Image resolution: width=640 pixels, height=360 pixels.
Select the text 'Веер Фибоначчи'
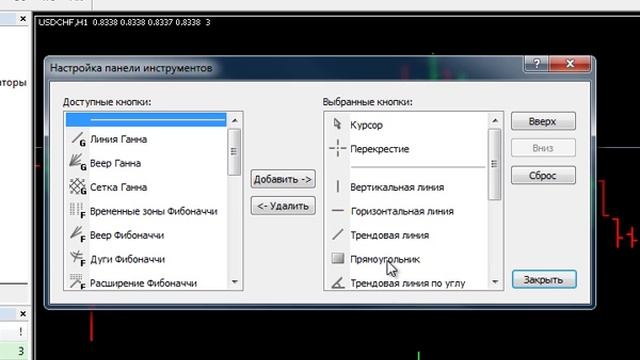[x=127, y=235]
